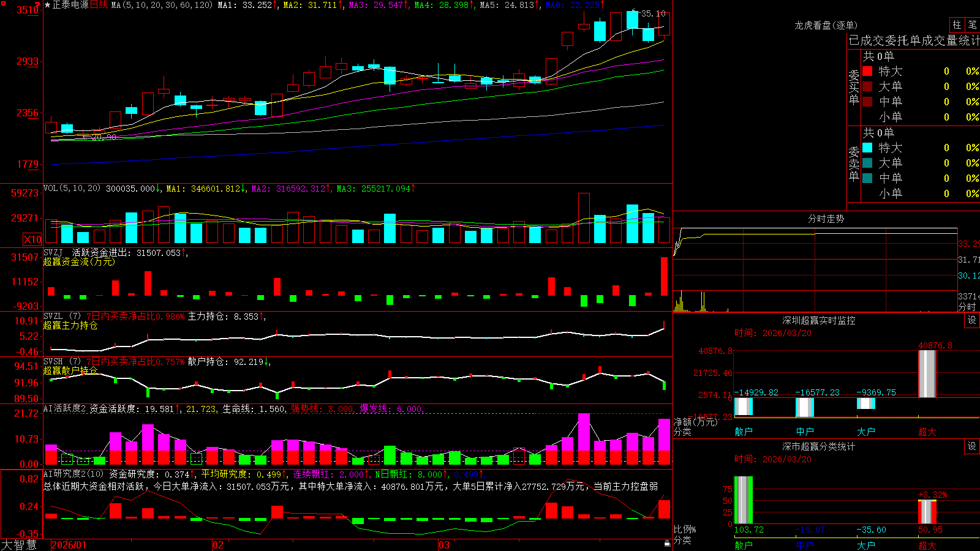980x551 pixels.
Task: Click the 散户 bar showing -14929.82
Action: [x=744, y=407]
